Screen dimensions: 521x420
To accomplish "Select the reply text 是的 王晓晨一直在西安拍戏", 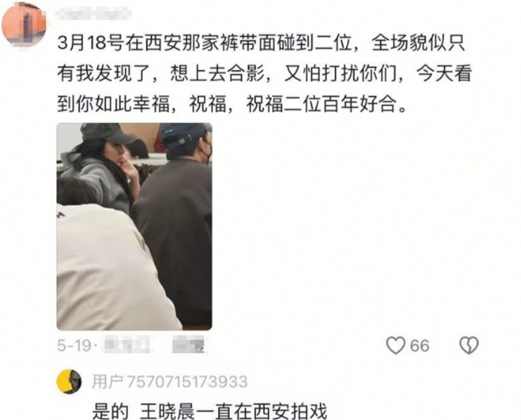I will click(x=209, y=411).
